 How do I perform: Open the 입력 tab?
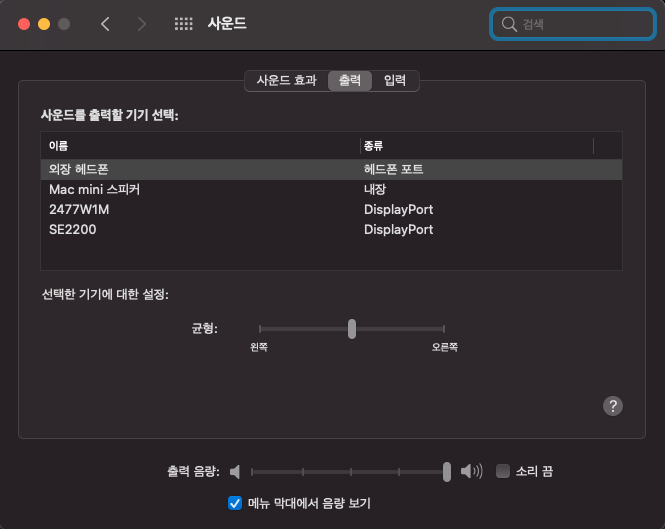tap(395, 81)
